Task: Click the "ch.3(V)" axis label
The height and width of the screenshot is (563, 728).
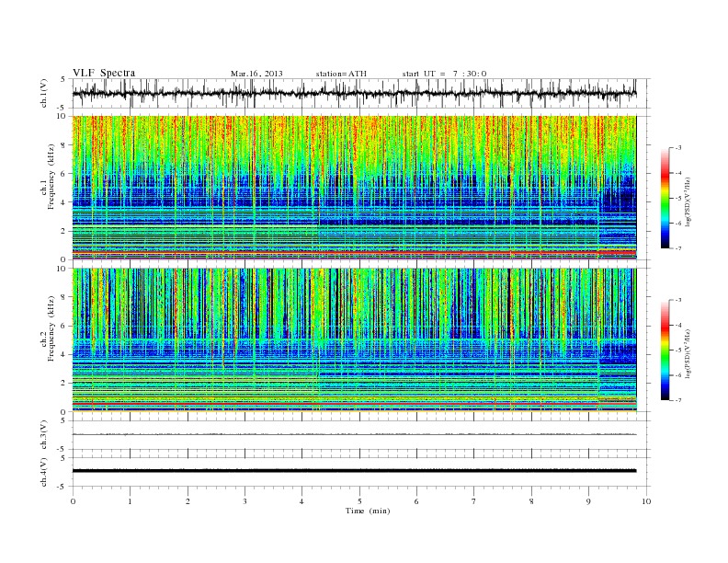Action: pos(43,435)
